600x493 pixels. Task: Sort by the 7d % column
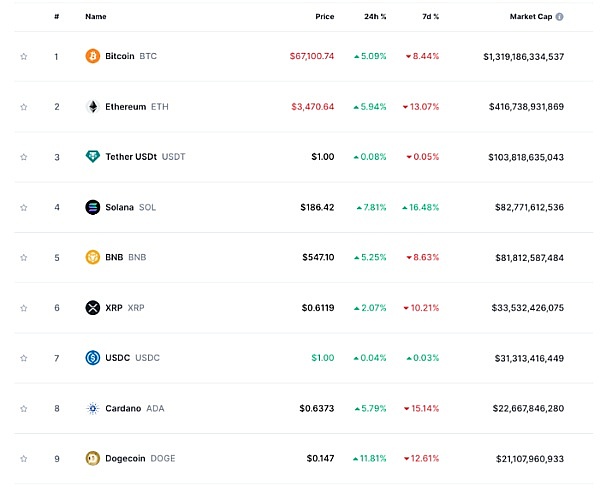(x=429, y=17)
